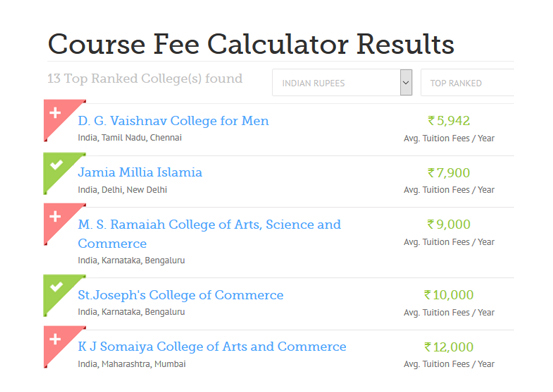The height and width of the screenshot is (392, 553).
Task: Click the currency dropdown arrow button
Action: coord(406,83)
